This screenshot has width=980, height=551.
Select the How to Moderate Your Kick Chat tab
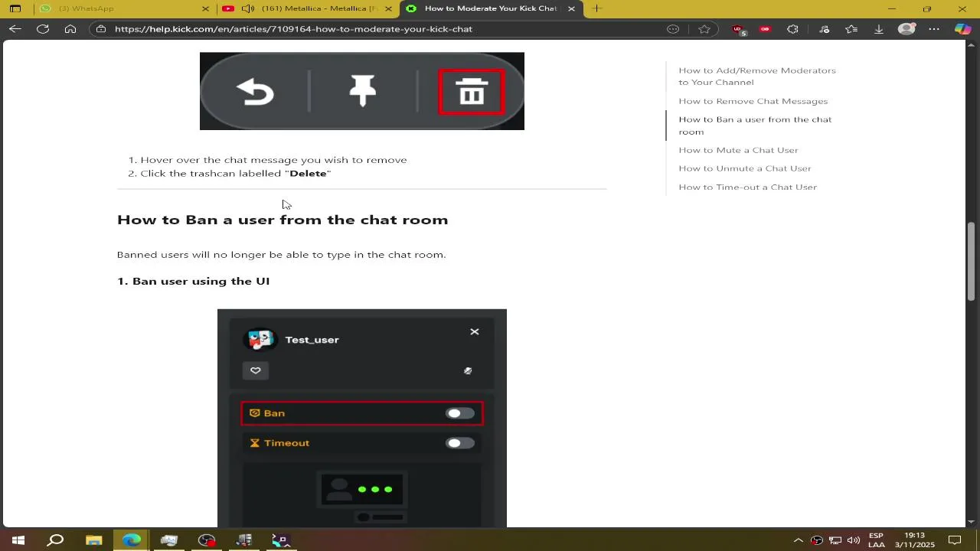[x=492, y=8]
